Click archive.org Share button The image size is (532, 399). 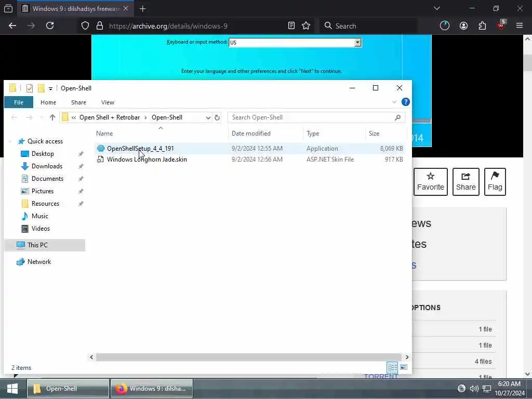click(x=466, y=182)
